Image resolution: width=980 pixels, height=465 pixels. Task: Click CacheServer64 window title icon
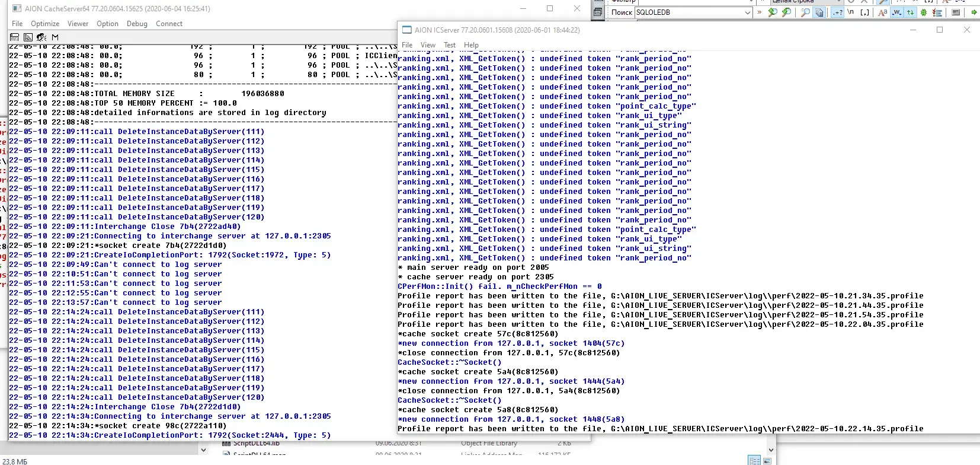17,9
